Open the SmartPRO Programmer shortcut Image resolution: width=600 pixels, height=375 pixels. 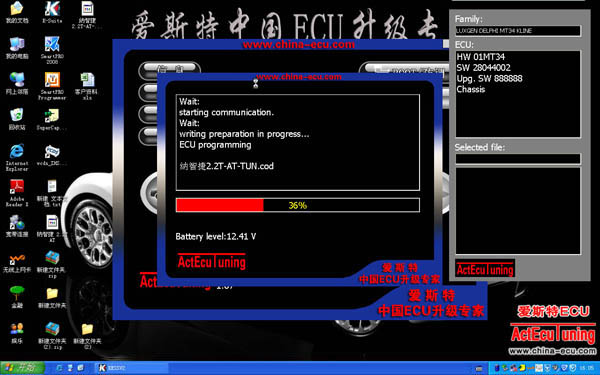tap(52, 86)
